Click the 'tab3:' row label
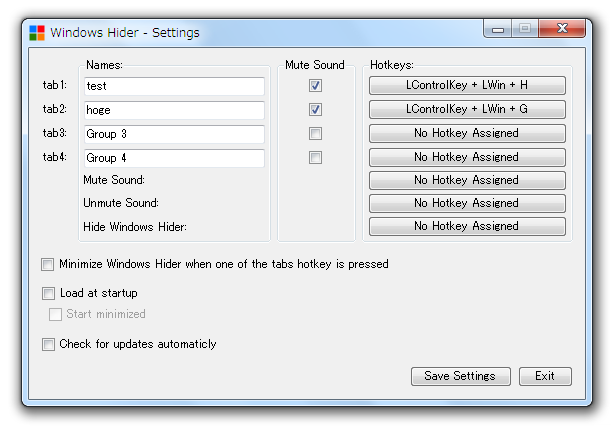Viewport: 616px width, 429px height. coord(55,133)
